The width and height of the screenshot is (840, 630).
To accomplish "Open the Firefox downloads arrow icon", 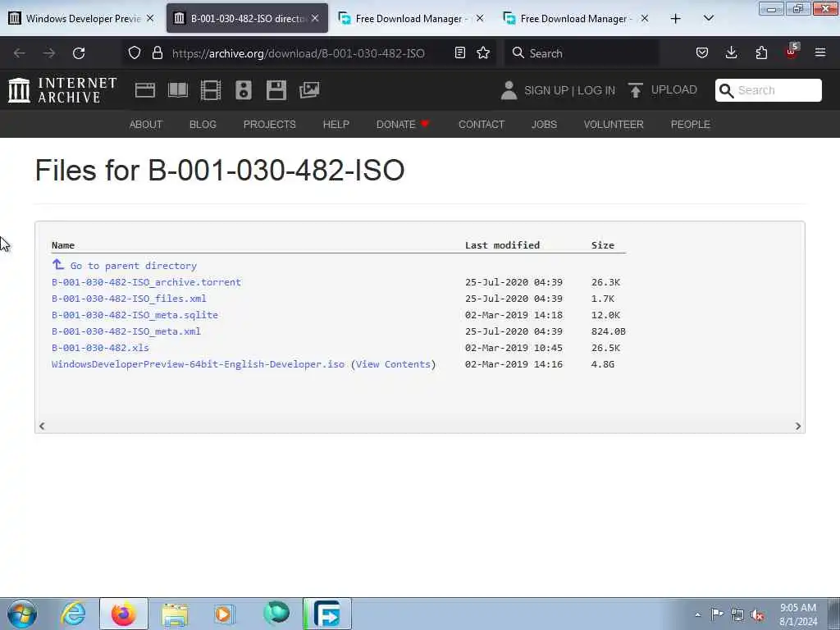I will point(731,52).
